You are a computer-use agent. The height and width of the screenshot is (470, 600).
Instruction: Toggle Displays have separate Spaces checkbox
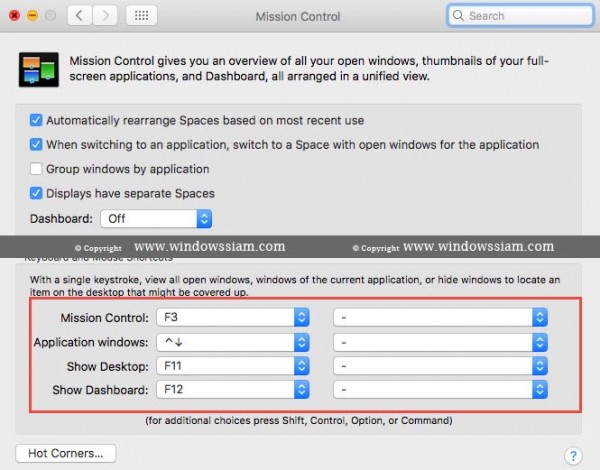[36, 193]
